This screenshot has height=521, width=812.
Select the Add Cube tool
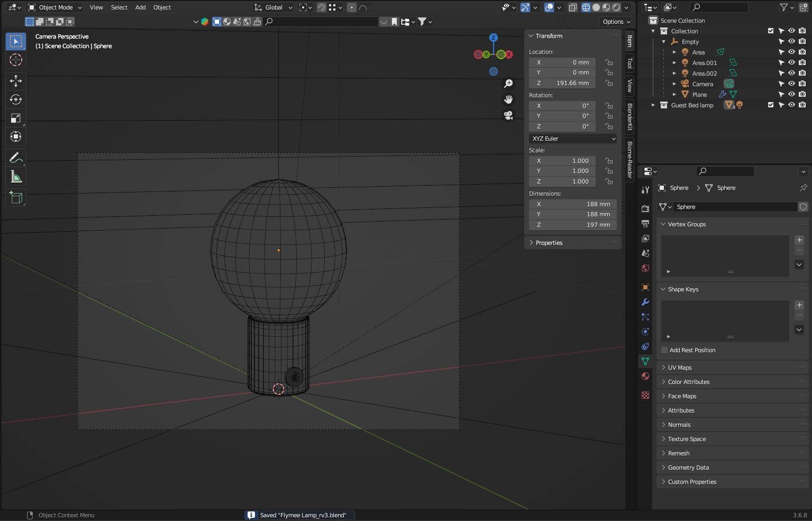[x=15, y=197]
